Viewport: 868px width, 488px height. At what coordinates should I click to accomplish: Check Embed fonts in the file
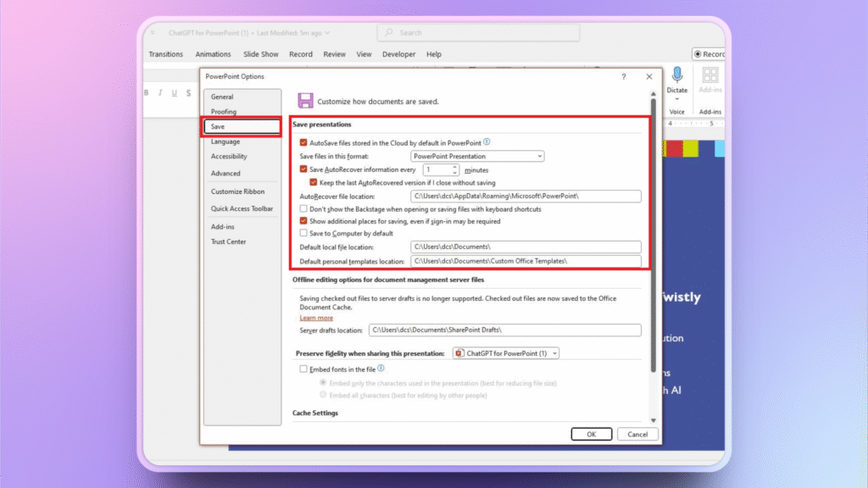[303, 369]
